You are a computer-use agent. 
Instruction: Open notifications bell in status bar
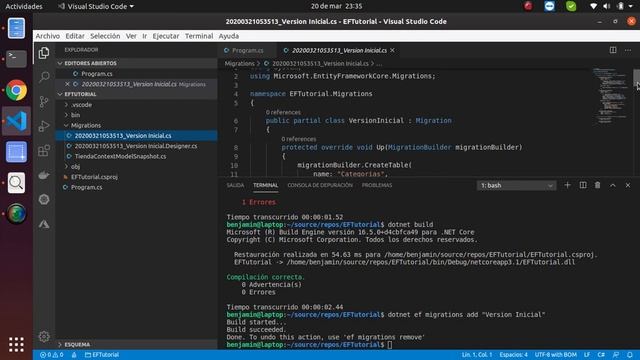[x=629, y=355]
